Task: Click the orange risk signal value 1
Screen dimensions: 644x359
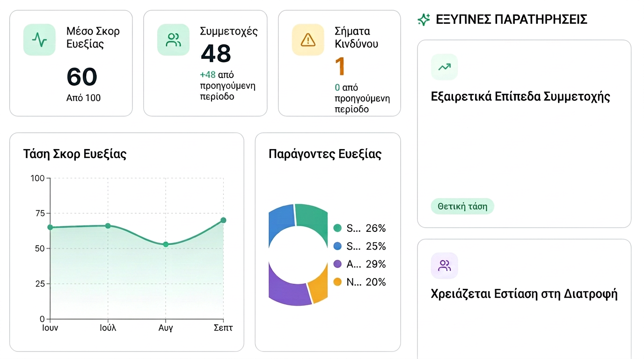Action: [x=340, y=66]
